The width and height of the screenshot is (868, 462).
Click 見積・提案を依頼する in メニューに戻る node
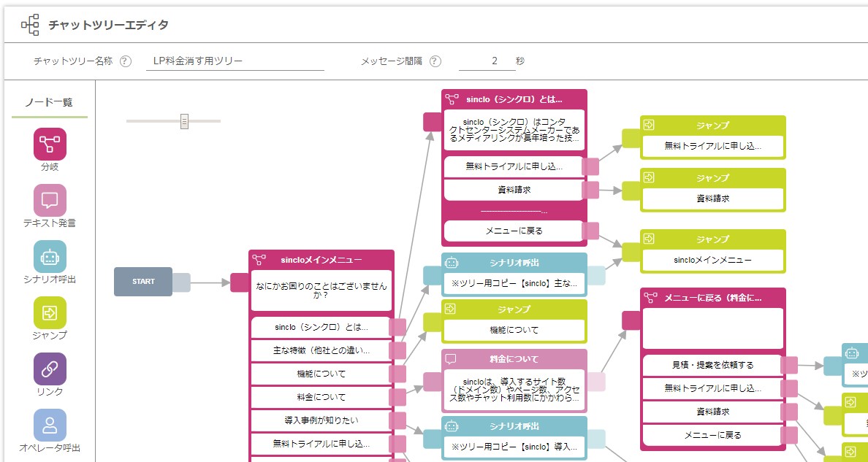712,363
